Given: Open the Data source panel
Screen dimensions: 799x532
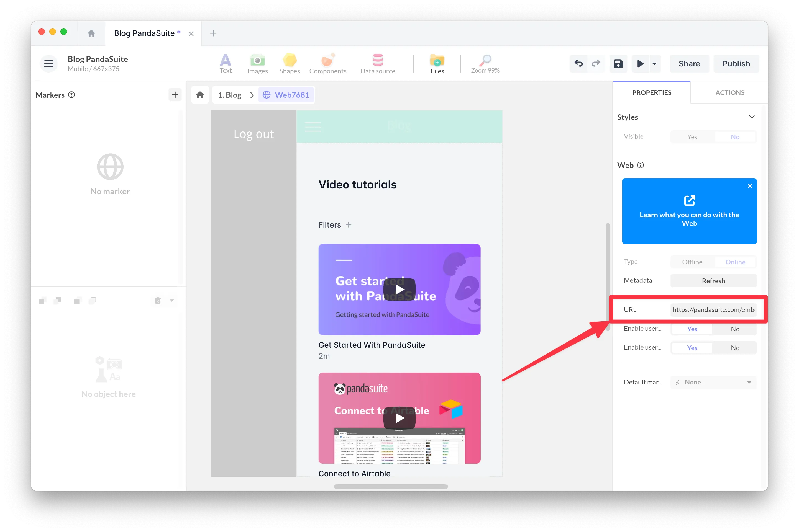Looking at the screenshot, I should coord(378,63).
